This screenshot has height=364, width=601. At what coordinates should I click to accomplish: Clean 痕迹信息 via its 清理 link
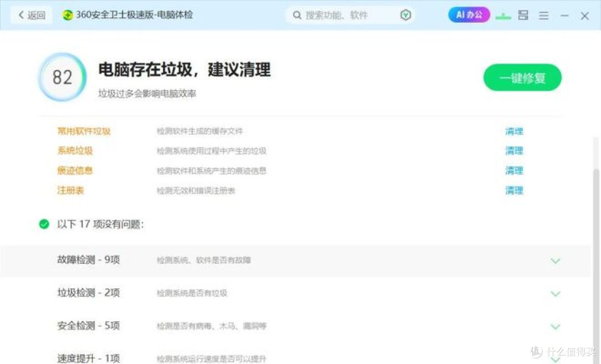[x=514, y=171]
